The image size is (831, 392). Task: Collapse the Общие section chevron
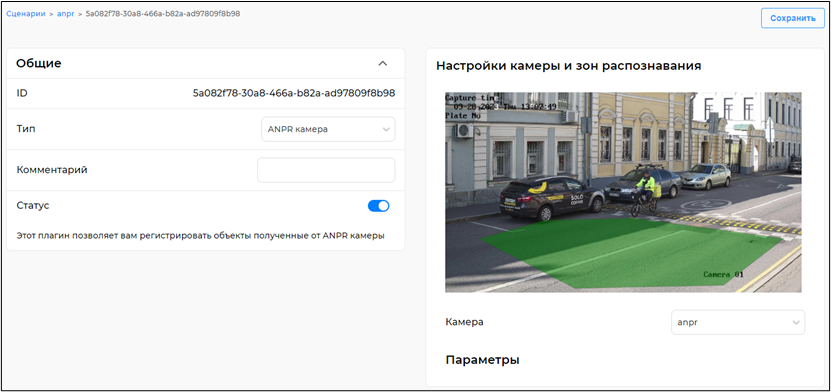pos(383,64)
